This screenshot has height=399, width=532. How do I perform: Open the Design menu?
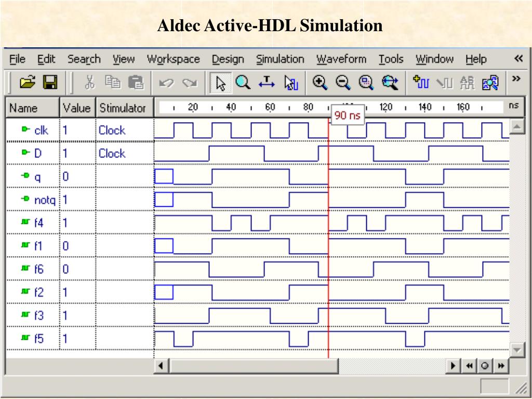(228, 59)
